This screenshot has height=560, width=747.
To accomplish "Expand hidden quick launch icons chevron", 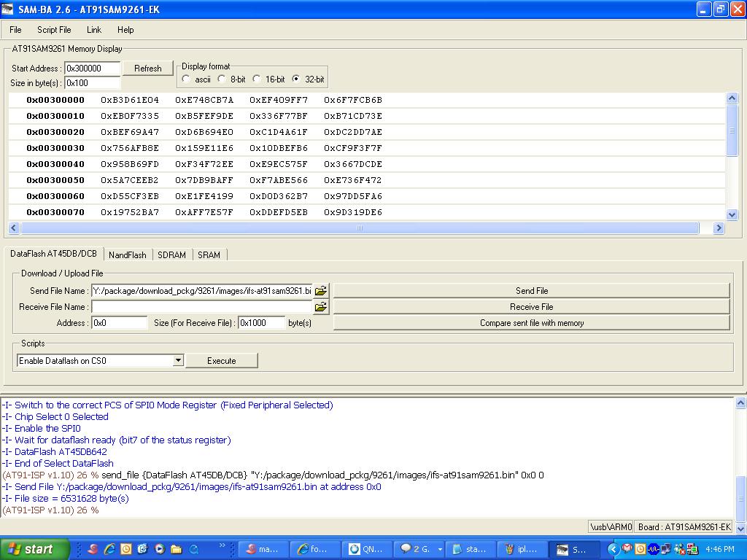I will point(222,545).
